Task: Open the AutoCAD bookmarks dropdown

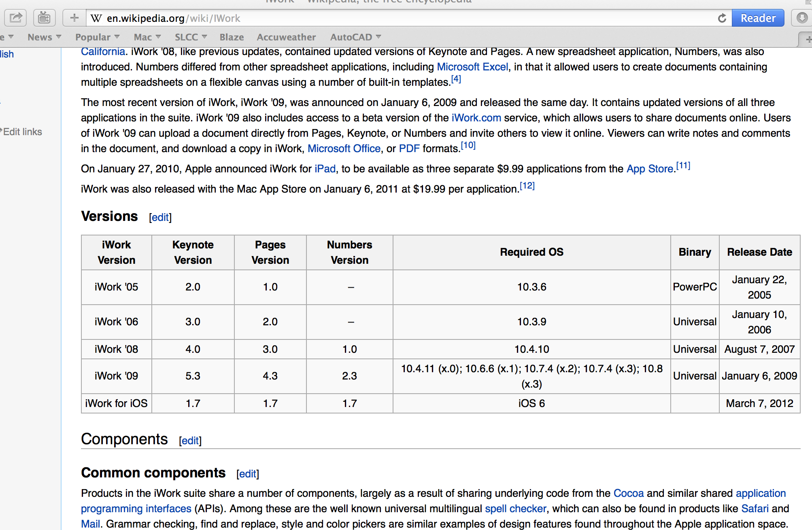Action: point(355,37)
